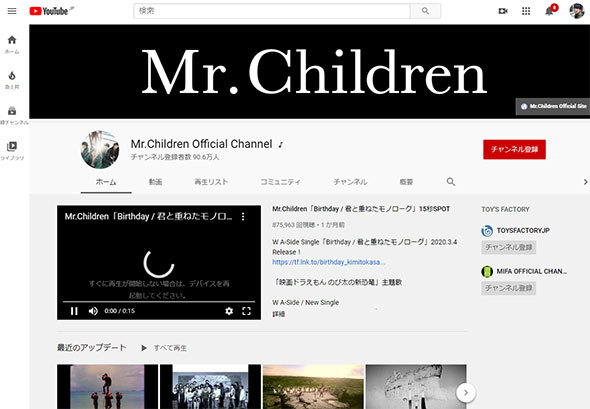The image size is (590, 409).
Task: Open the notifications bell
Action: tap(550, 11)
